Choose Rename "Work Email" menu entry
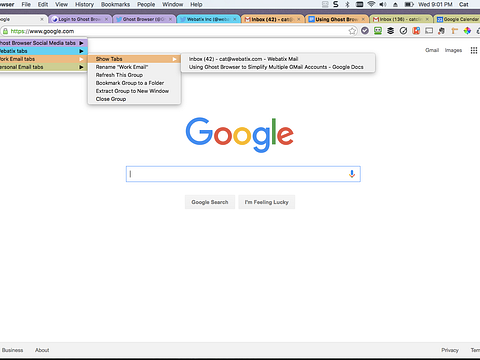 coord(134,67)
